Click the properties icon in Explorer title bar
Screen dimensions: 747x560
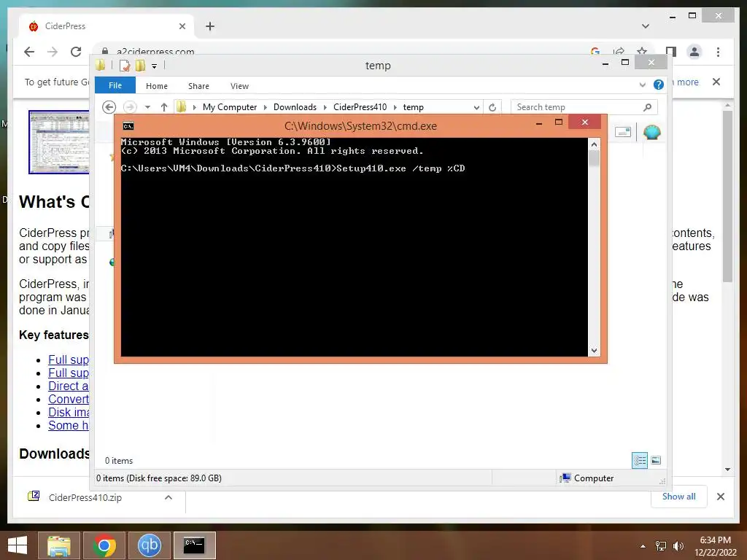click(124, 66)
